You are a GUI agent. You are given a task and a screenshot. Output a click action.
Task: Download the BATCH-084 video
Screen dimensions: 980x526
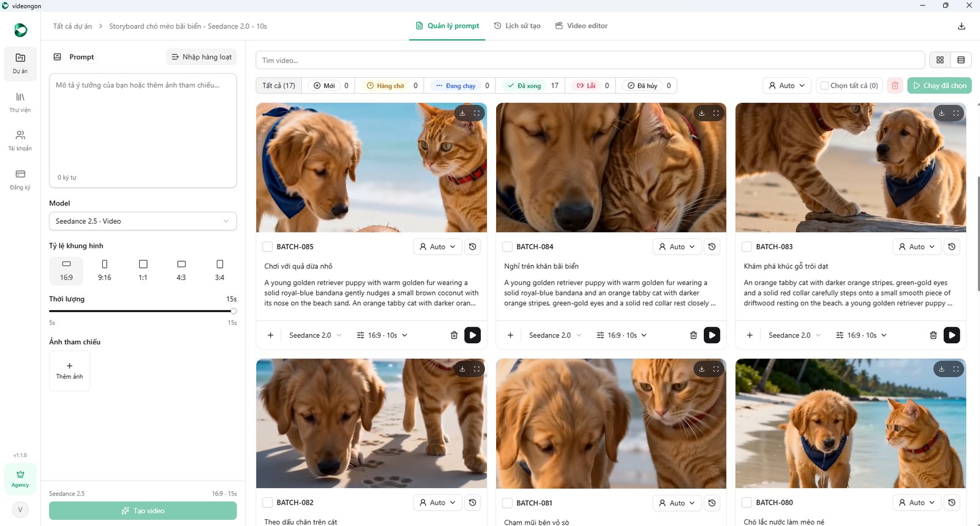point(702,113)
